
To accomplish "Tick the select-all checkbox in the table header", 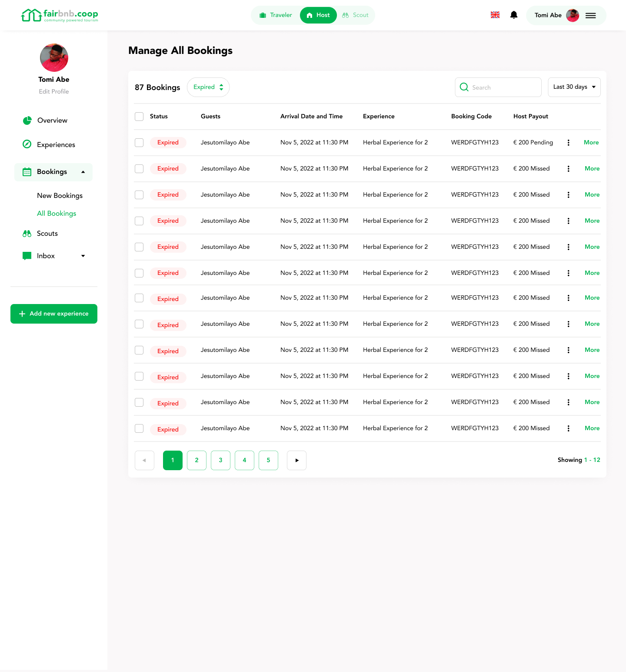I will coord(139,117).
